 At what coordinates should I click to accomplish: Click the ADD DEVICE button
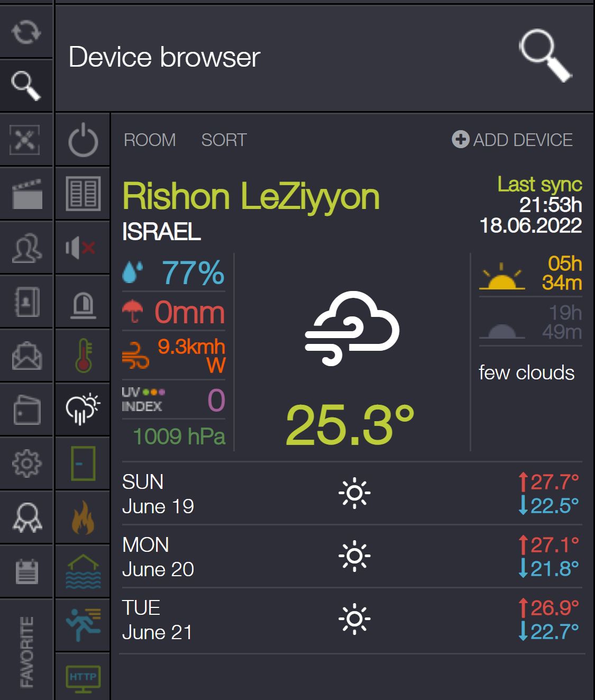coord(512,140)
